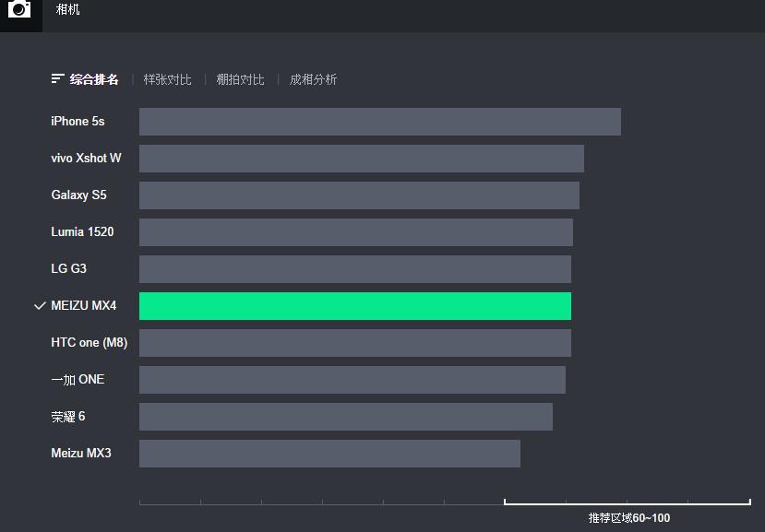Switch to the 棚拍对比 tab
The width and height of the screenshot is (765, 532).
(240, 79)
